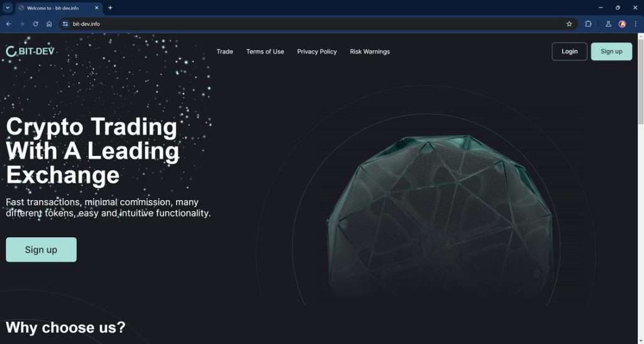Click the Login button
This screenshot has width=644, height=344.
click(x=569, y=52)
